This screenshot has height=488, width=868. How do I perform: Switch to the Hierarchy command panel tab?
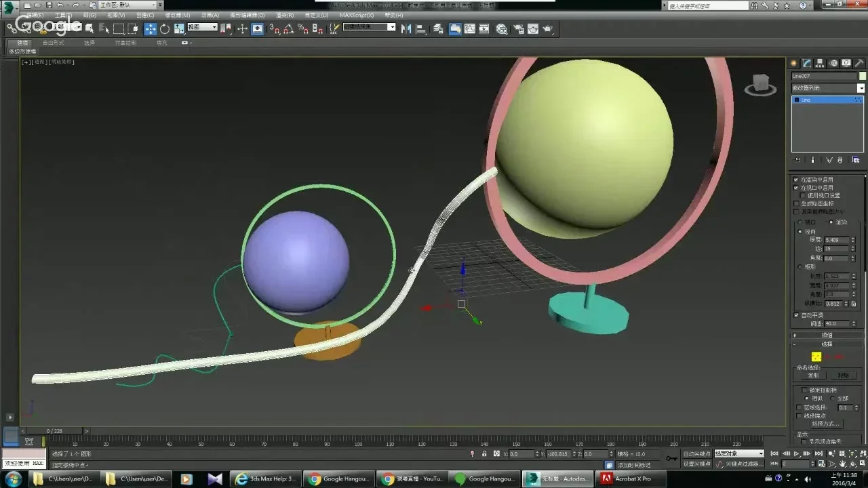tap(821, 63)
